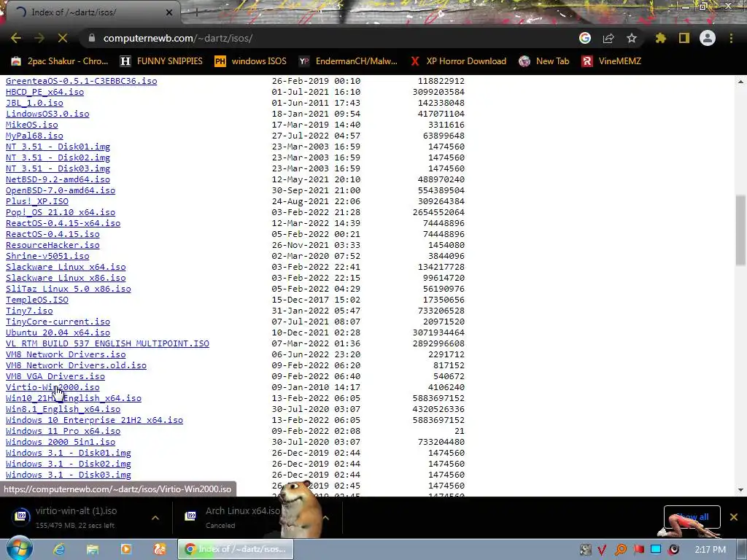Click ReactOS-0.4.15-x64.iso link
Viewport: 747px width, 560px height.
pos(63,223)
